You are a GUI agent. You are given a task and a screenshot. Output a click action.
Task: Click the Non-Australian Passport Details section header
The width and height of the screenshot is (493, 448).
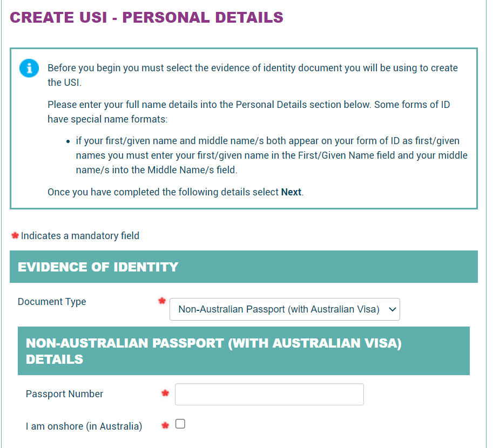tap(214, 351)
